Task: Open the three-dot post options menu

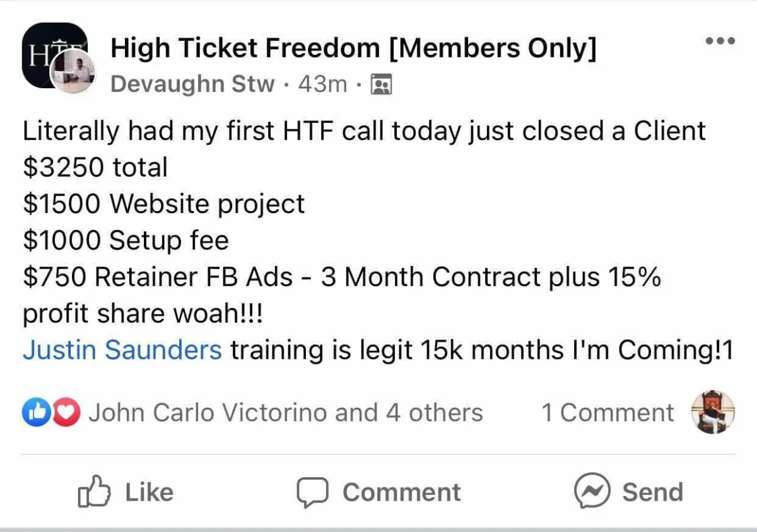Action: point(720,41)
